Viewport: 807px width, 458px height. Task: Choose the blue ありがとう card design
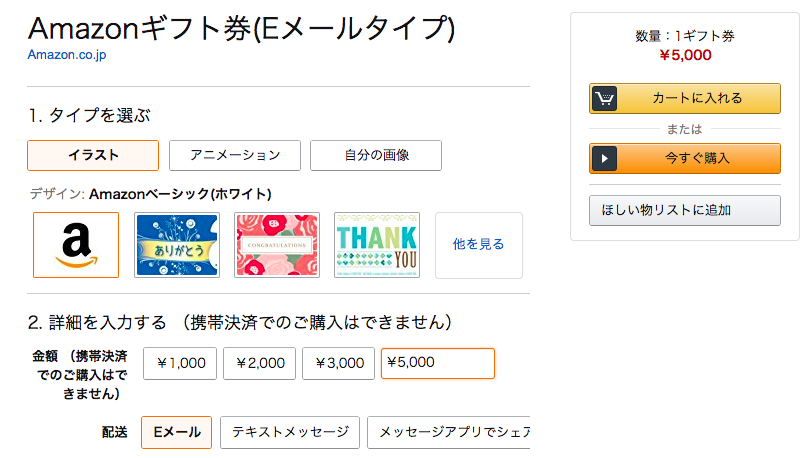pyautogui.click(x=177, y=245)
